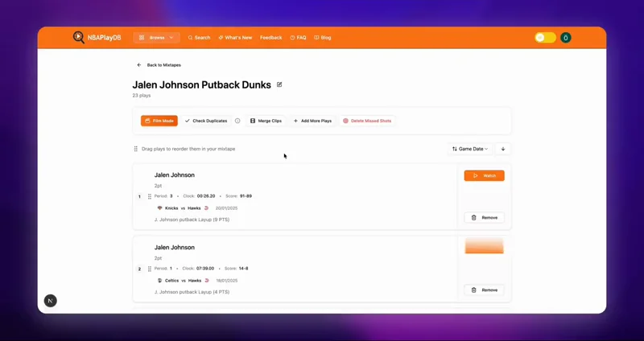Go to the FAQ page
This screenshot has width=644, height=341.
pos(298,37)
